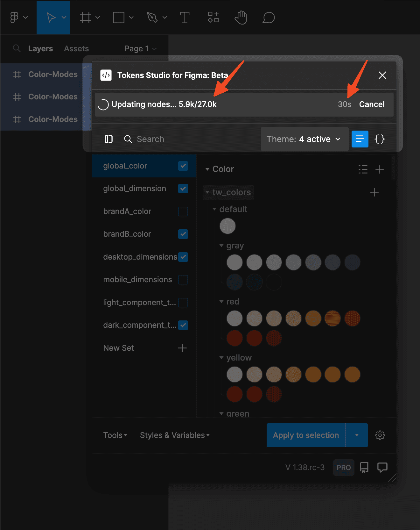The height and width of the screenshot is (530, 420).
Task: Click the version V 1.38.rc-3 text
Action: click(305, 467)
